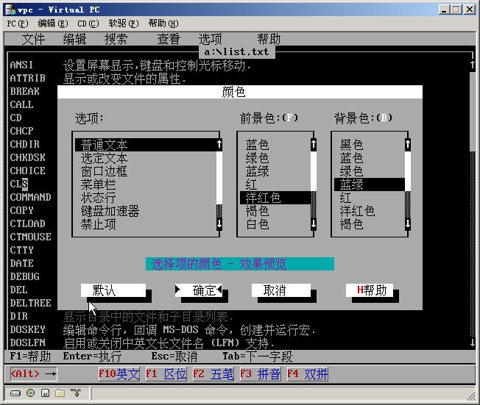Open the Virtual PC 软驱(F) menu

click(x=124, y=24)
